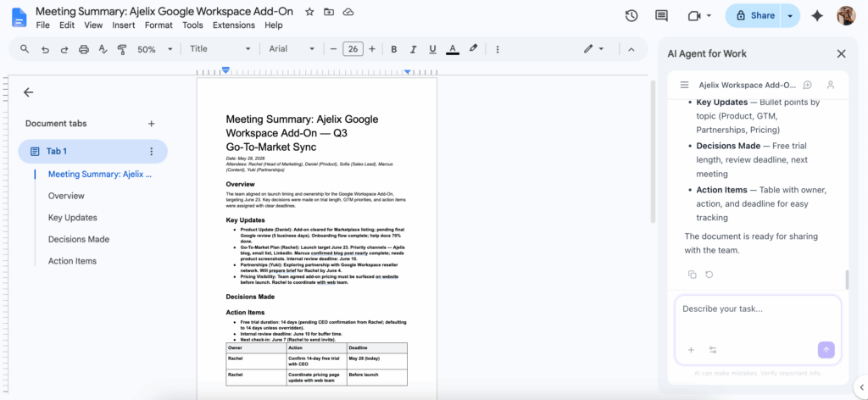The height and width of the screenshot is (400, 868).
Task: Send the AI agent message
Action: (x=826, y=350)
